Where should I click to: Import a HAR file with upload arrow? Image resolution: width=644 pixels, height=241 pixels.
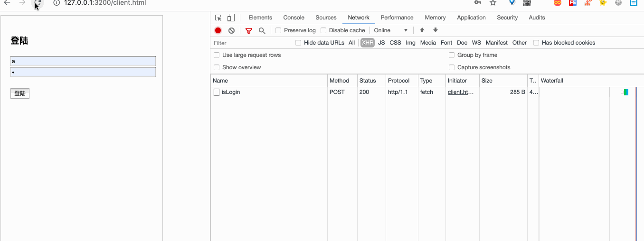pyautogui.click(x=422, y=30)
